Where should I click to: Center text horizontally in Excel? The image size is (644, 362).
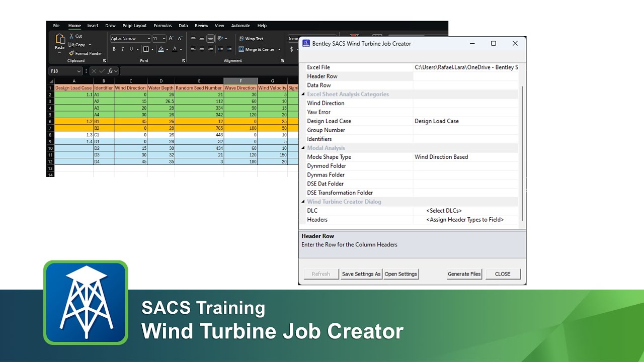(202, 49)
